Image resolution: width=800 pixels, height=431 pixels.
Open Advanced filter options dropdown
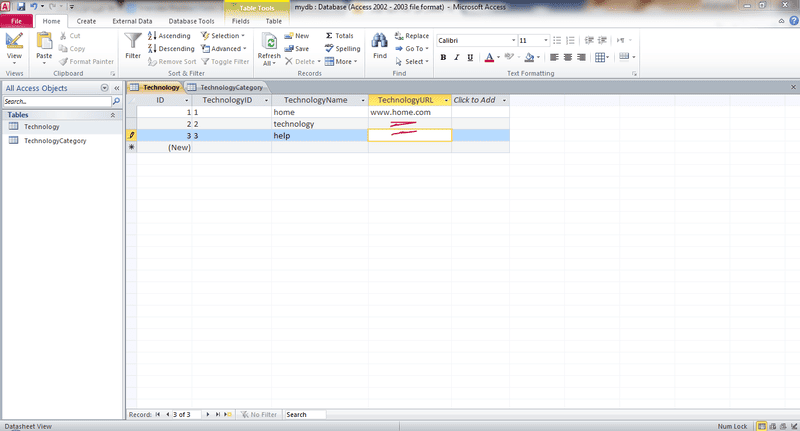coord(223,48)
